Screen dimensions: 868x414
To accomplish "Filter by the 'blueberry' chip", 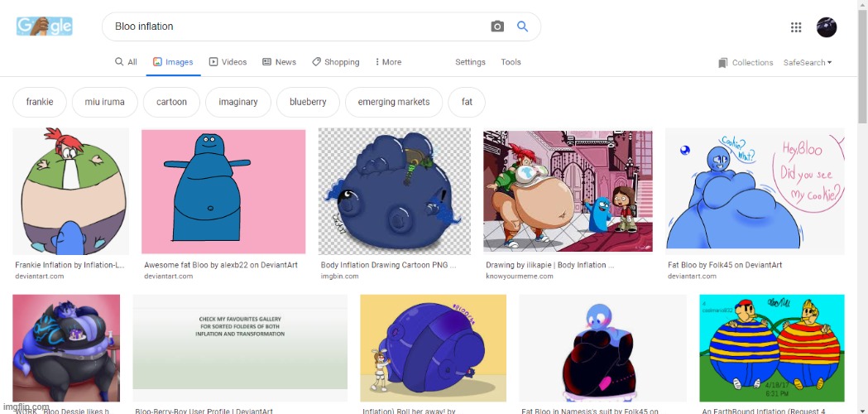I will point(308,102).
